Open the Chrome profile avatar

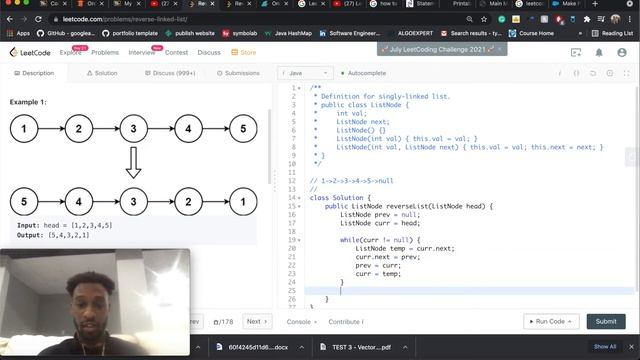tap(616, 19)
